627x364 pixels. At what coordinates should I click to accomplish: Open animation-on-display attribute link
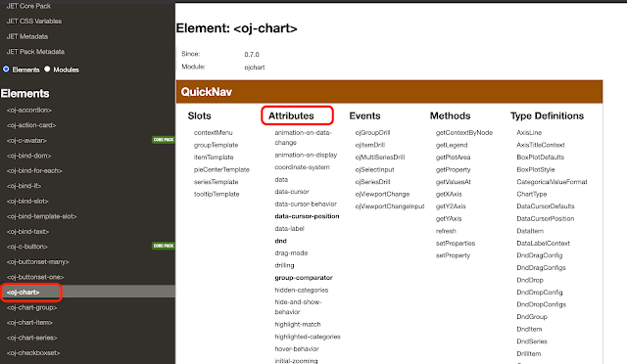[306, 155]
